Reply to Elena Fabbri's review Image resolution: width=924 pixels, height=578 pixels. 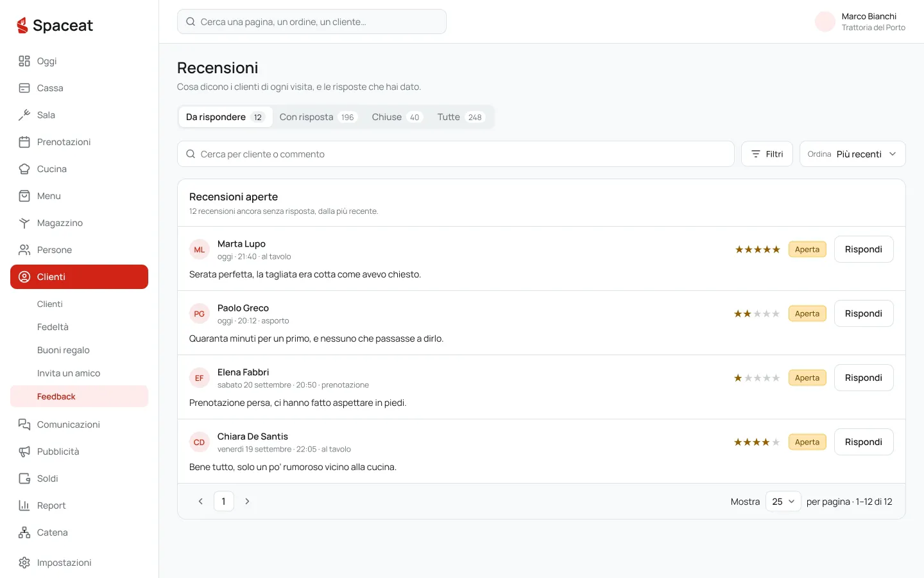coord(864,378)
